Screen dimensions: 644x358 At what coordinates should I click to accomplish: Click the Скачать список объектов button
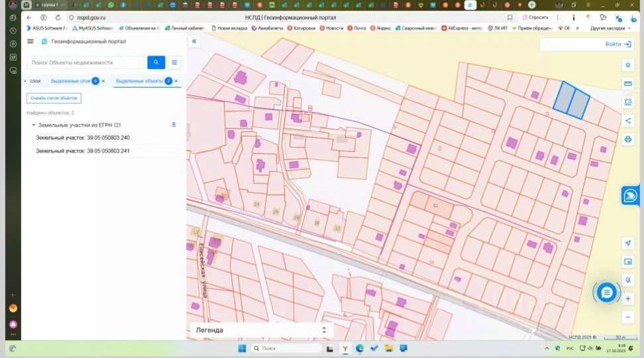(x=54, y=98)
